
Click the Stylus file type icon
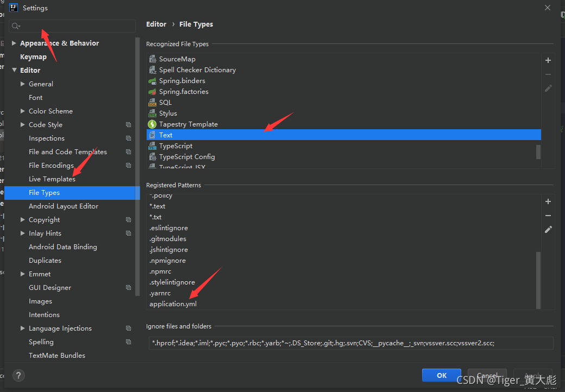point(153,113)
